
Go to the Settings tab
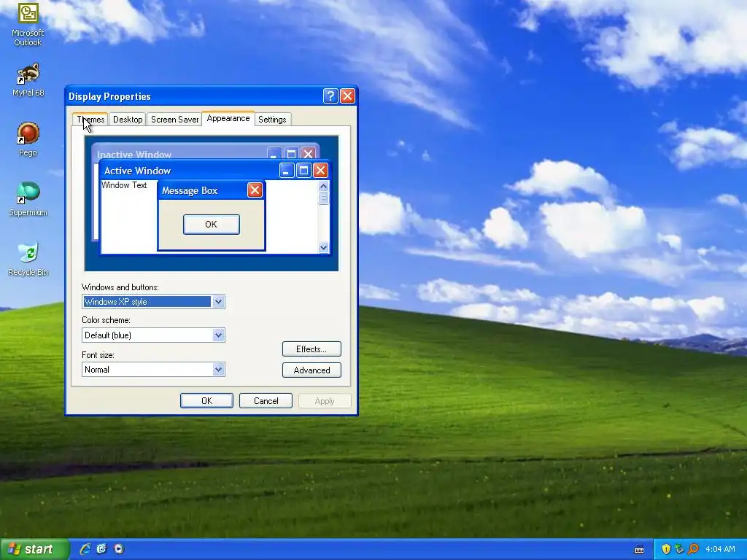click(272, 120)
